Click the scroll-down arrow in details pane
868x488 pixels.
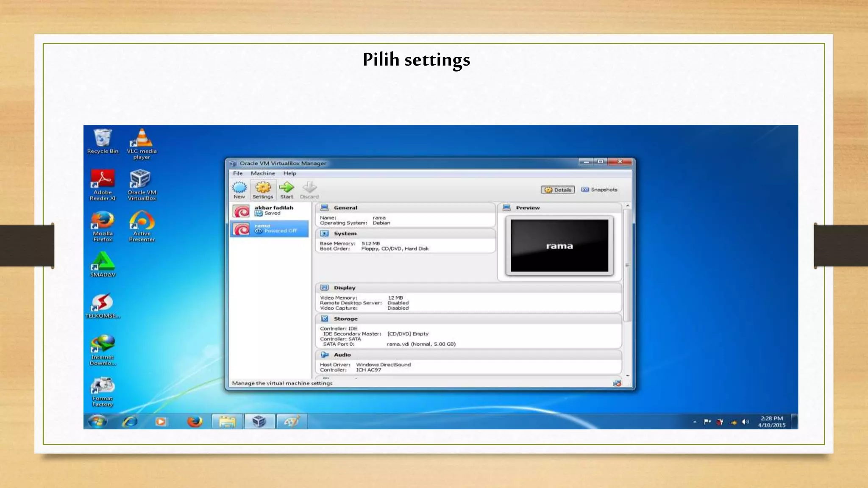628,376
